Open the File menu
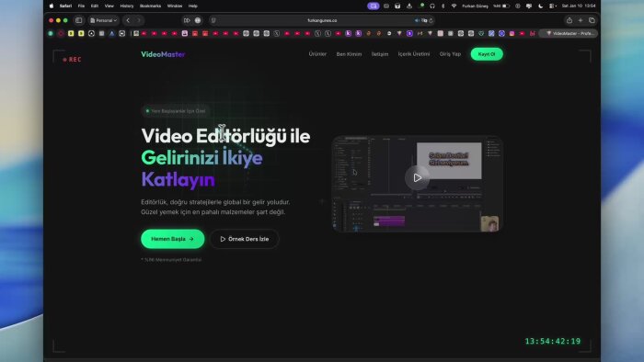This screenshot has width=644, height=362. 81,6
